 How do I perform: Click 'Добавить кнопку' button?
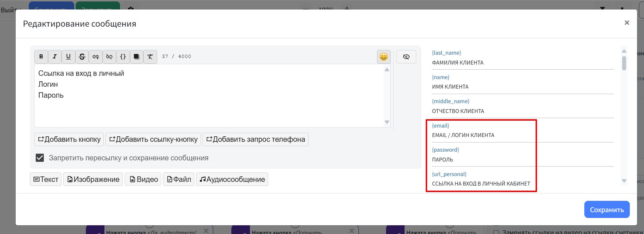coord(69,139)
